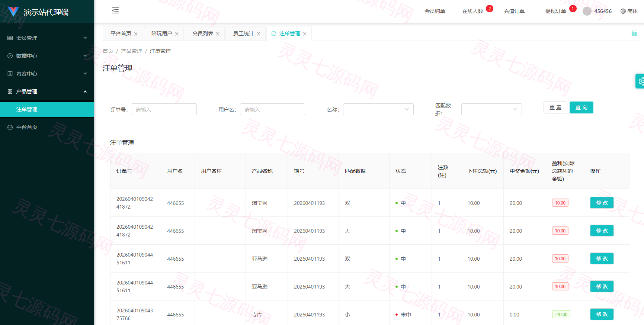644x325 pixels.
Task: Click the refresh icon on 注单管理 tab
Action: [274, 33]
